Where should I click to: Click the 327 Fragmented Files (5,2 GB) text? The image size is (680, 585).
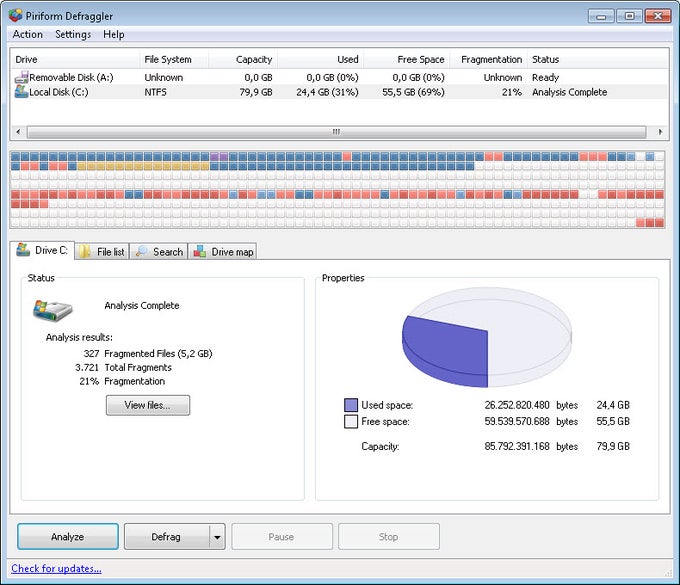(148, 353)
